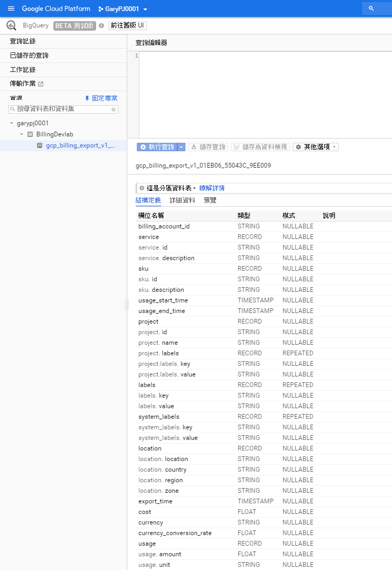Switch to the 結構定義 tab
Image resolution: width=392 pixels, height=570 pixels.
pyautogui.click(x=148, y=200)
